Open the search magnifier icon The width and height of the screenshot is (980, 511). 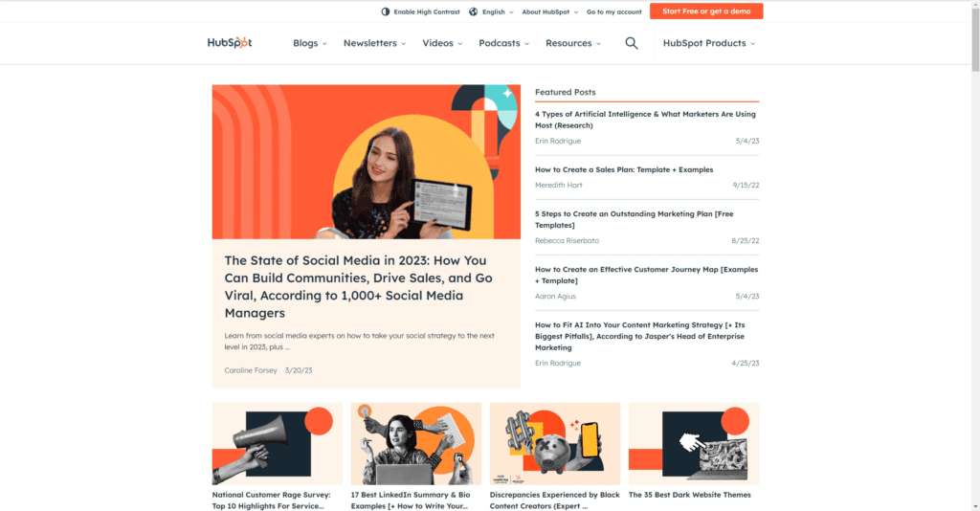click(632, 43)
